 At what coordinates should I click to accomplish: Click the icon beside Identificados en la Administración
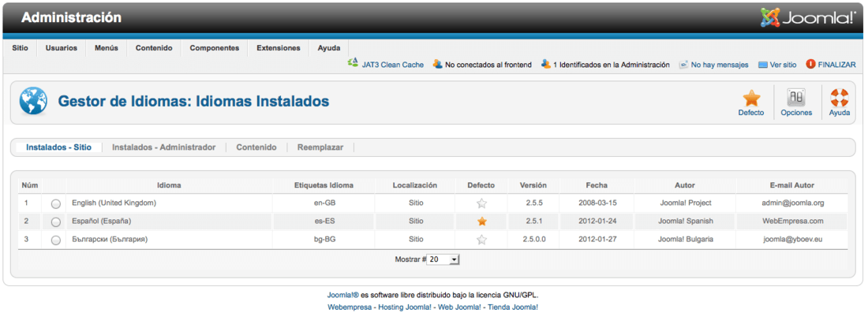coord(546,64)
